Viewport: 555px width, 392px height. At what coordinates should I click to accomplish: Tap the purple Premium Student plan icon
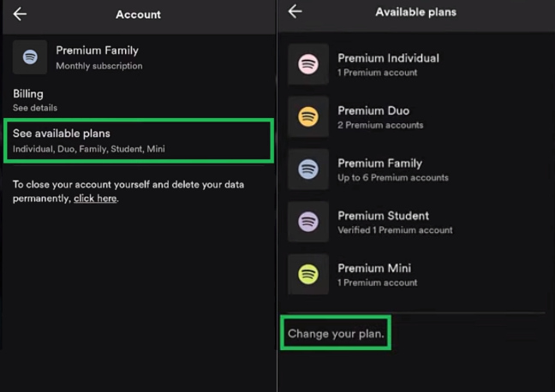click(x=308, y=222)
